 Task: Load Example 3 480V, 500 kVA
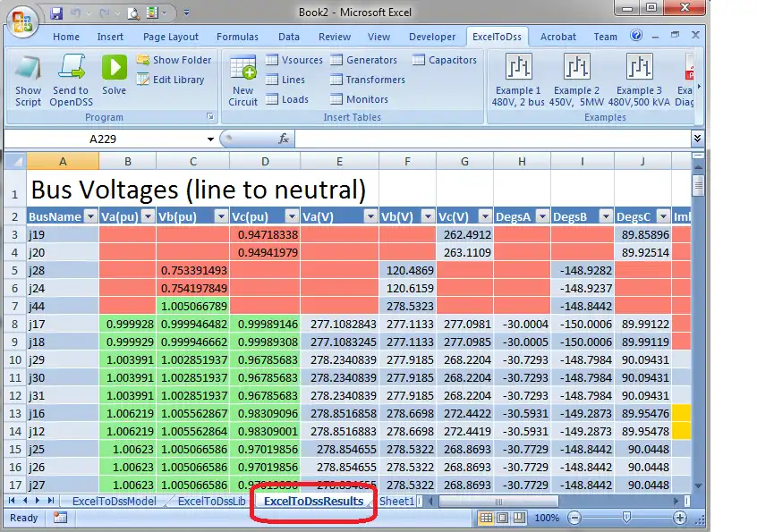click(639, 80)
